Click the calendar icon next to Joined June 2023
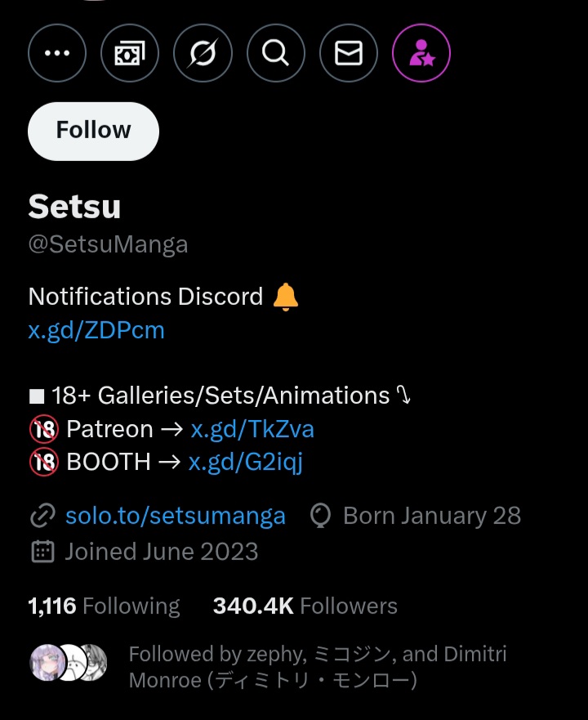 pos(42,552)
